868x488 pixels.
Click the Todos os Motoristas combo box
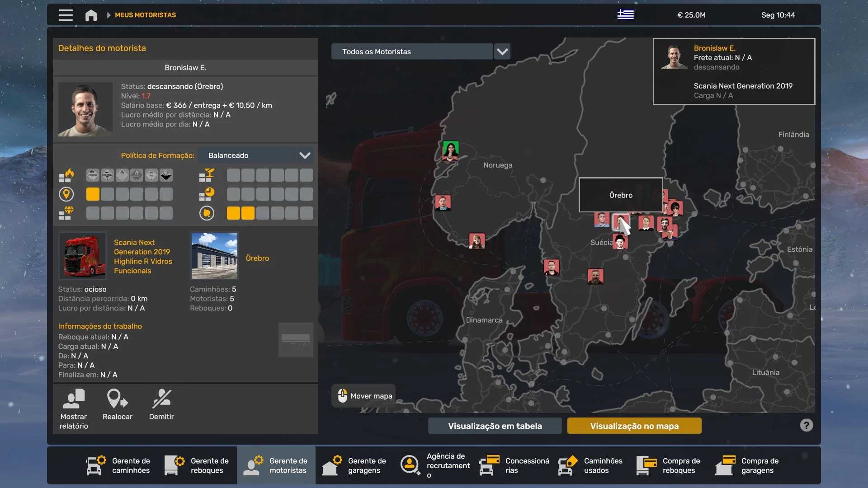pos(411,52)
